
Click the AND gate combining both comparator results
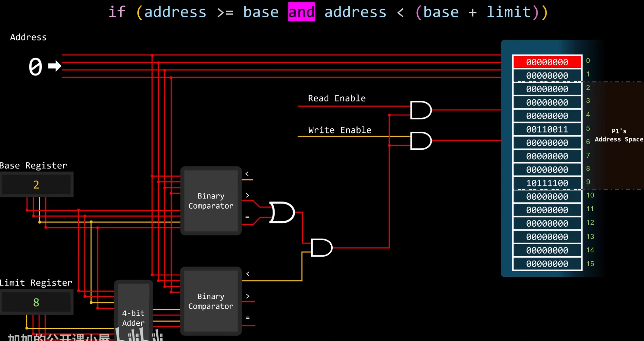pyautogui.click(x=321, y=248)
